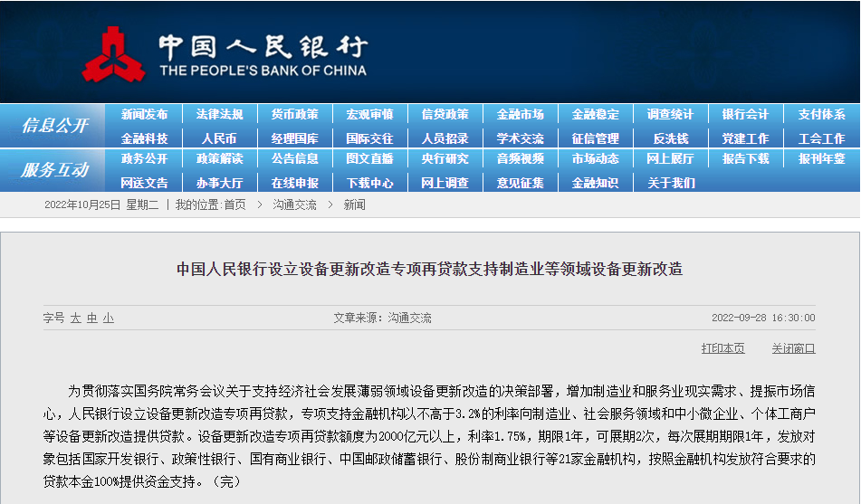The image size is (861, 504).
Task: Click the 服务互动 section header
Action: [54, 169]
